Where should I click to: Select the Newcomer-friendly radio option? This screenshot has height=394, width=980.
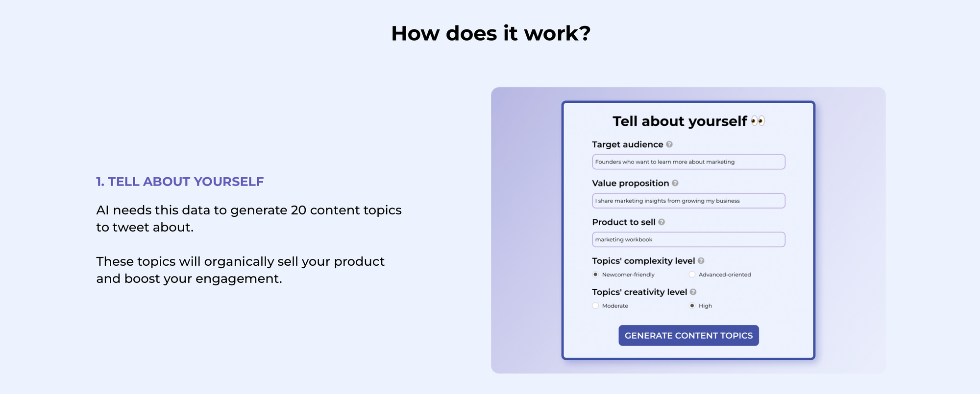[x=596, y=275]
